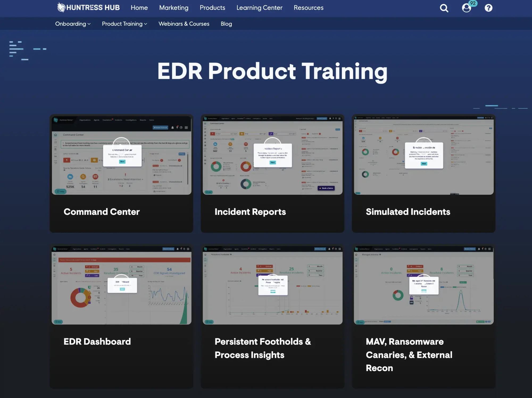Viewport: 532px width, 398px height.
Task: Open the search magnifier icon
Action: [x=444, y=8]
